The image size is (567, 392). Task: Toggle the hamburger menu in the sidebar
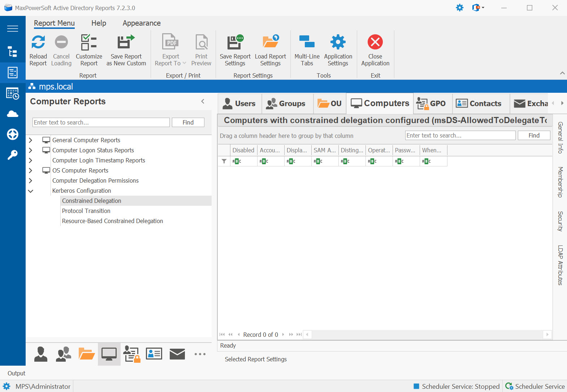click(x=13, y=29)
